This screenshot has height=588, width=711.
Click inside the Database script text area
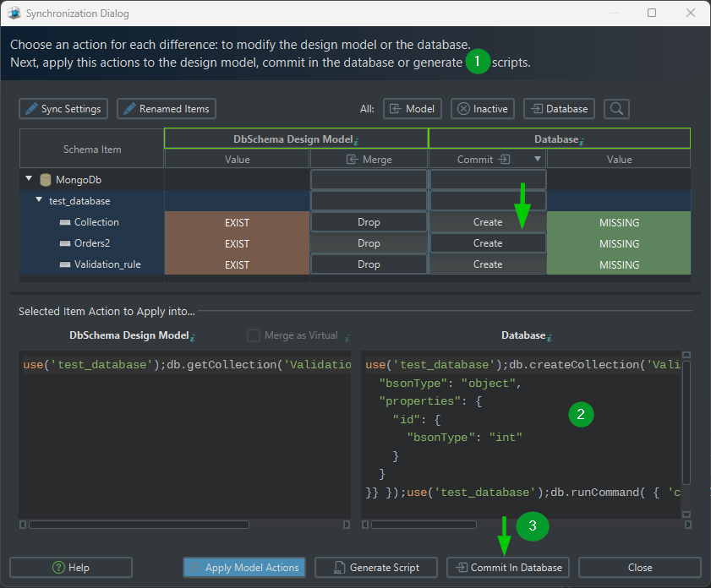[x=522, y=435]
